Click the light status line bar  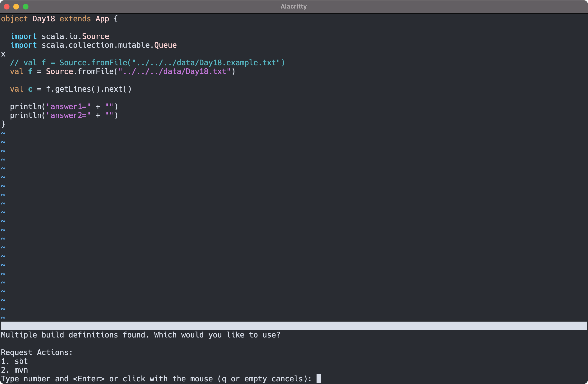point(294,326)
